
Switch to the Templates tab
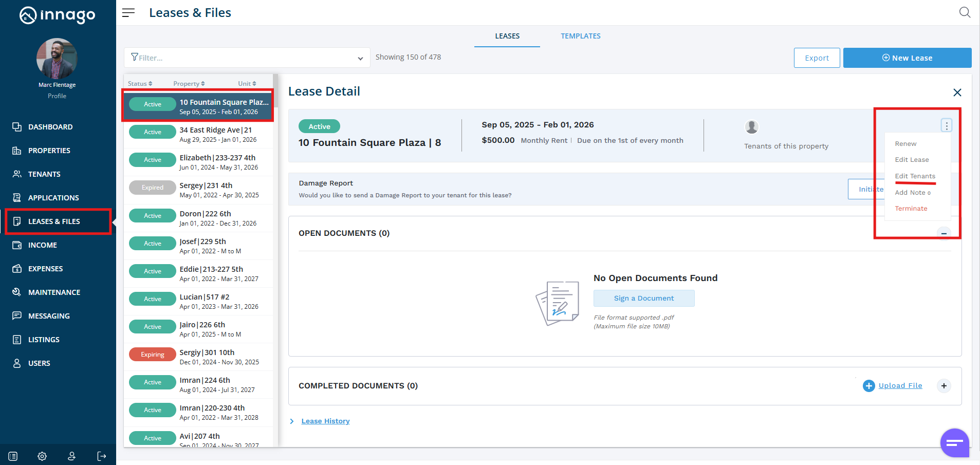[x=580, y=36]
